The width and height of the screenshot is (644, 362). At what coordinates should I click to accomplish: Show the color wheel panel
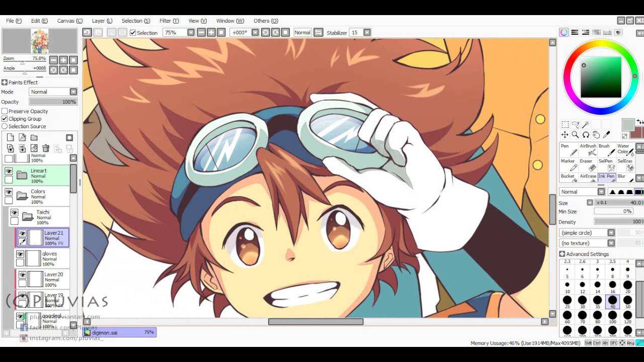tap(564, 33)
